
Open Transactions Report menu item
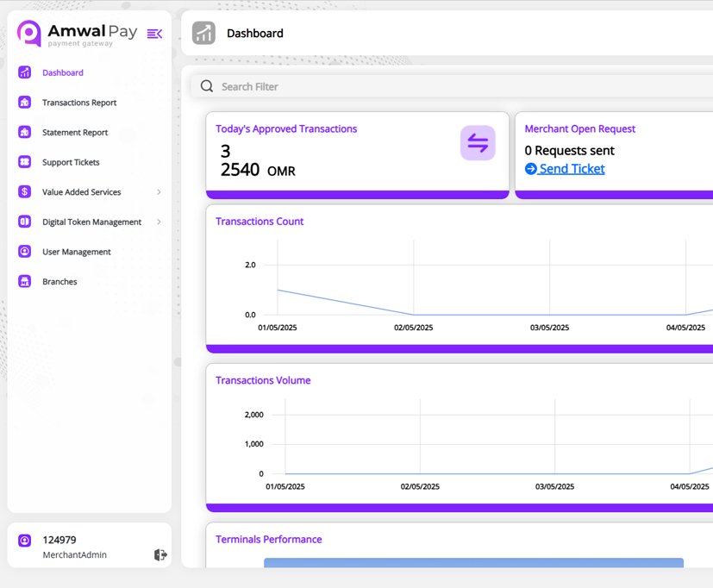(x=79, y=103)
